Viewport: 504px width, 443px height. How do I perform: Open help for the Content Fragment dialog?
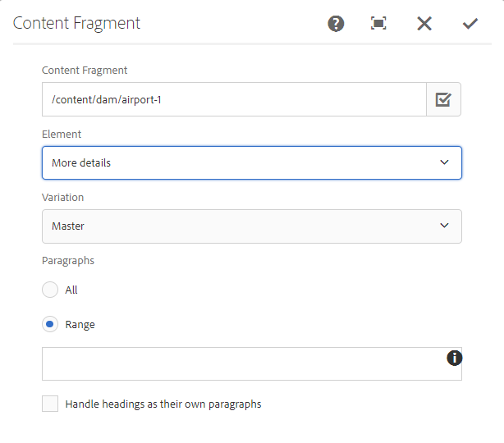(336, 24)
